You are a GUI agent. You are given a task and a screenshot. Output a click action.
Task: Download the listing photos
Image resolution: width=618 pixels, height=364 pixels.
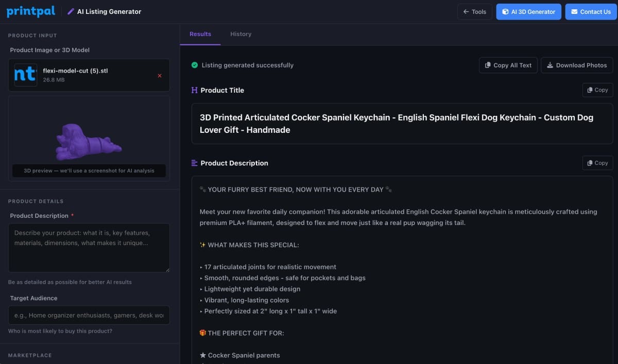(x=576, y=65)
